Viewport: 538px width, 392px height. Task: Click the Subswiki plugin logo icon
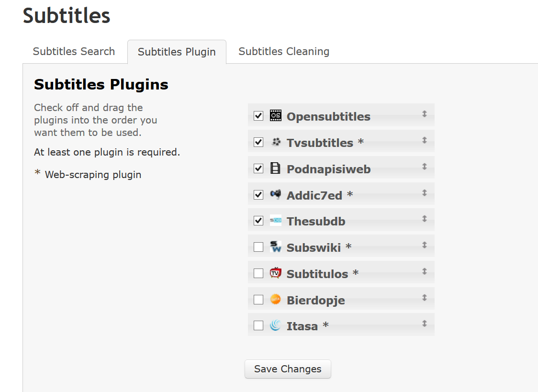[x=275, y=247]
